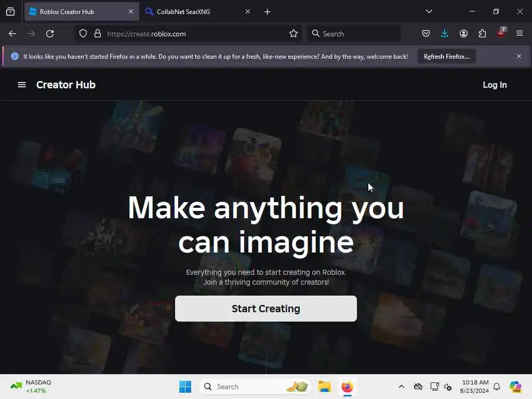Open the Copilot preview icon
Viewport: 532px width, 399px height.
coord(515,387)
